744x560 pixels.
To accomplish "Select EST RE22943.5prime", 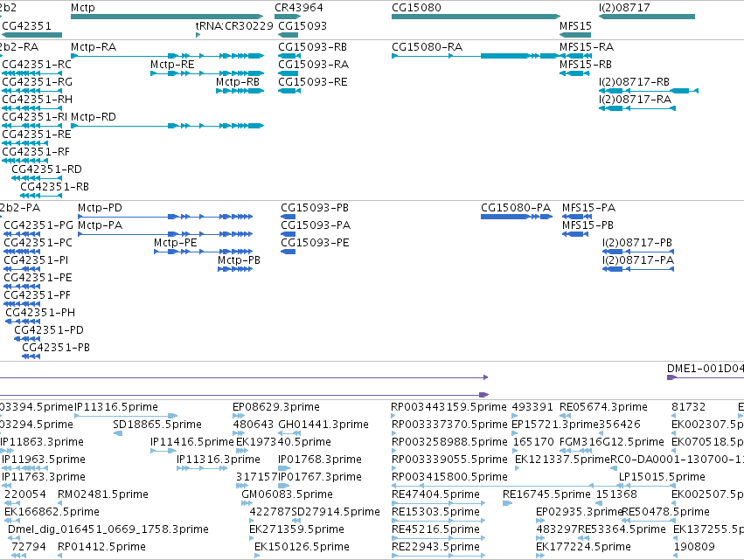I will coord(435,547).
